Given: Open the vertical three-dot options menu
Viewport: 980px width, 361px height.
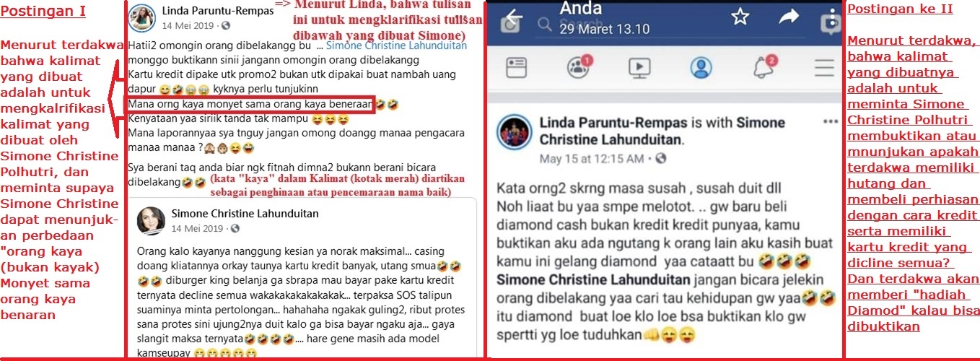Looking at the screenshot, I should pyautogui.click(x=834, y=17).
